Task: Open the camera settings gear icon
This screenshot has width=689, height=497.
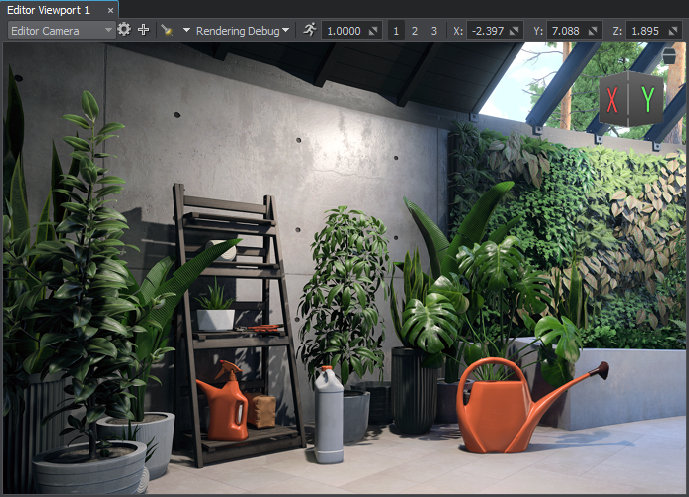Action: coord(124,30)
